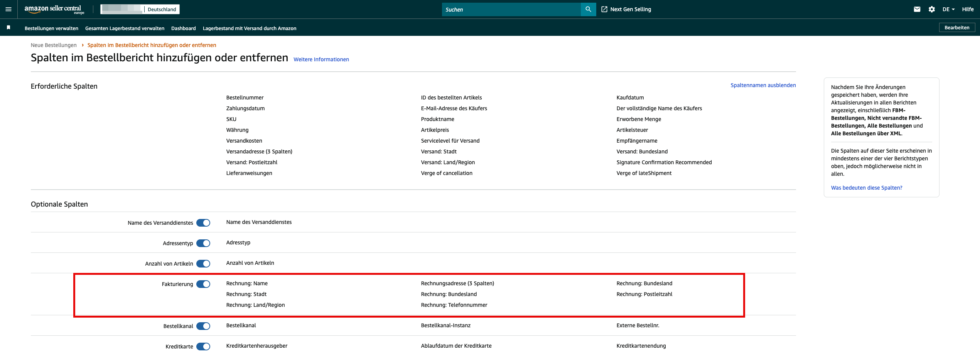Toggle off Name des Versanddienstes switch
This screenshot has height=355, width=980.
pyautogui.click(x=203, y=223)
